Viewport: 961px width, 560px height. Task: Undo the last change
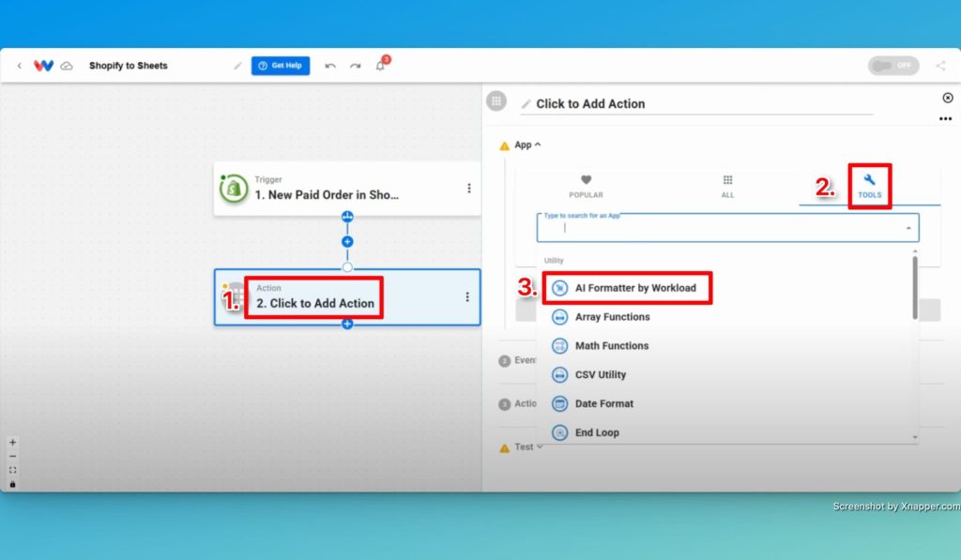pyautogui.click(x=330, y=66)
